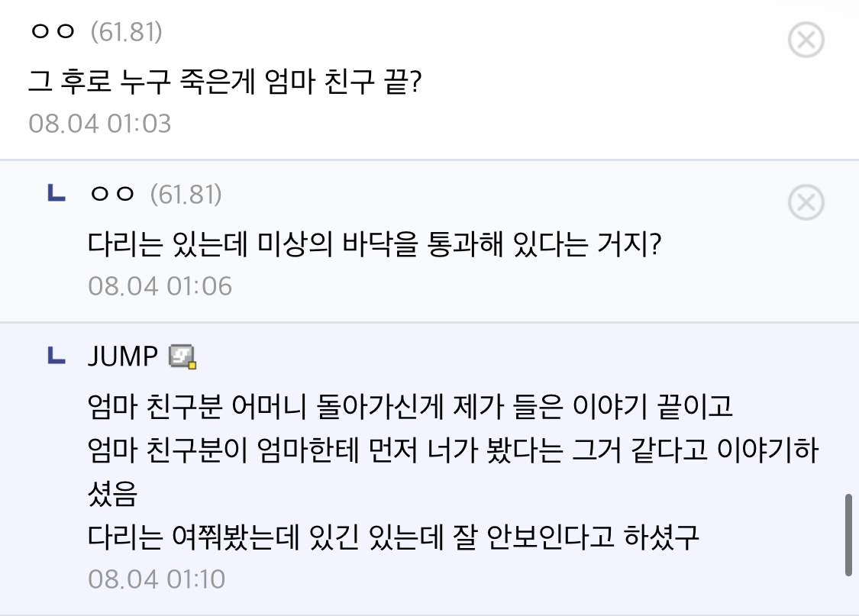
Task: Click the JUMP nickname
Action: 123,356
